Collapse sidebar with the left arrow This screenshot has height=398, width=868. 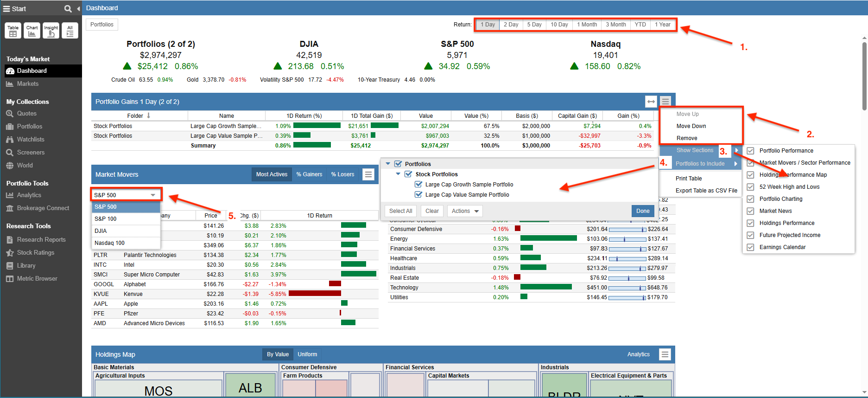point(78,8)
